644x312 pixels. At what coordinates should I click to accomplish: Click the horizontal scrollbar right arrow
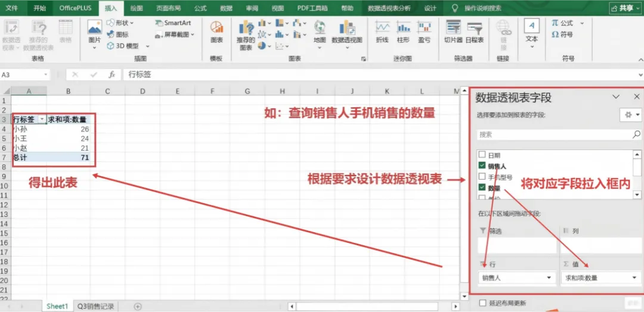coord(455,306)
